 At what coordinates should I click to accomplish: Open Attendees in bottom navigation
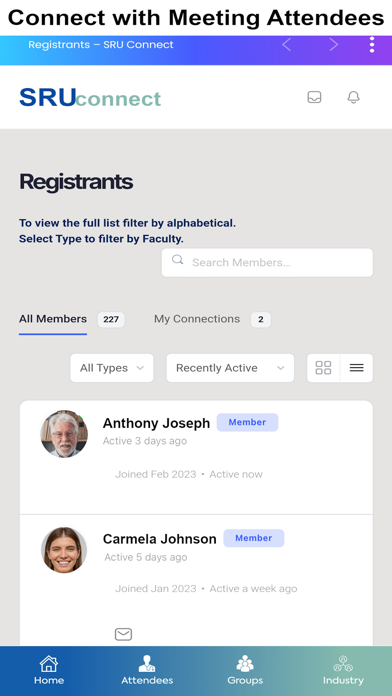point(147,670)
